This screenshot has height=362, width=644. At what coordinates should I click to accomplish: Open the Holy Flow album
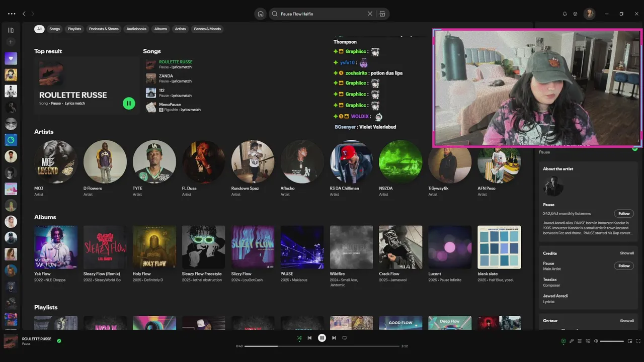(x=154, y=254)
